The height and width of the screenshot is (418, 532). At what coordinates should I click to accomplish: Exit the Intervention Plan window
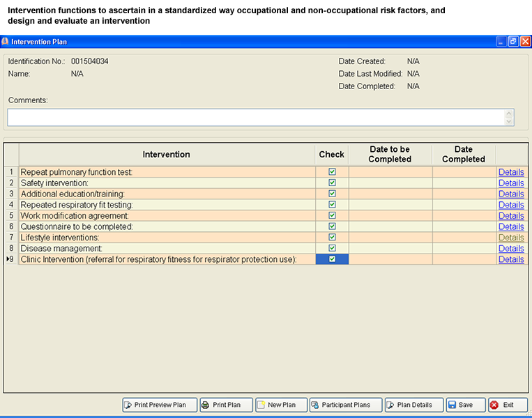[x=507, y=405]
